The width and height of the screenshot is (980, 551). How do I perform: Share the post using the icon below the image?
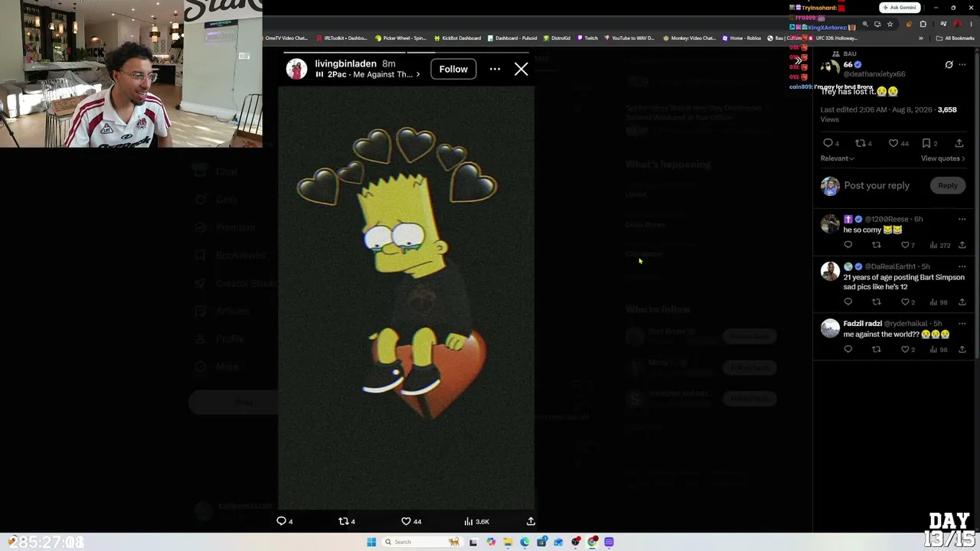tap(531, 521)
